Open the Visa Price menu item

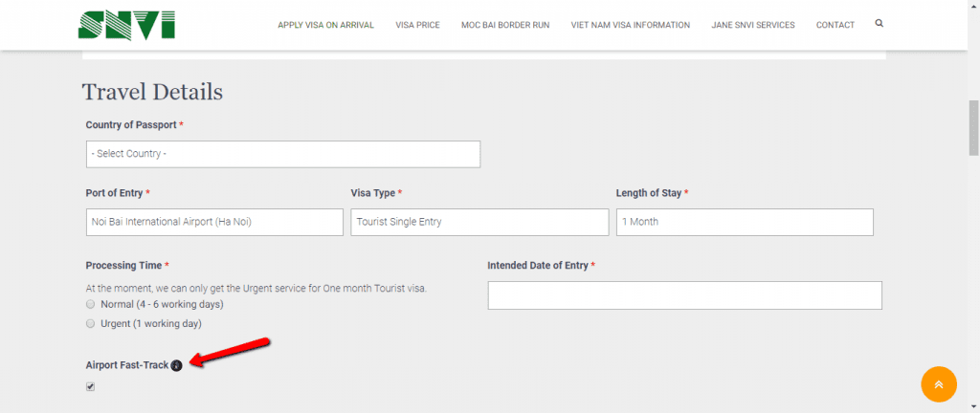(x=417, y=25)
